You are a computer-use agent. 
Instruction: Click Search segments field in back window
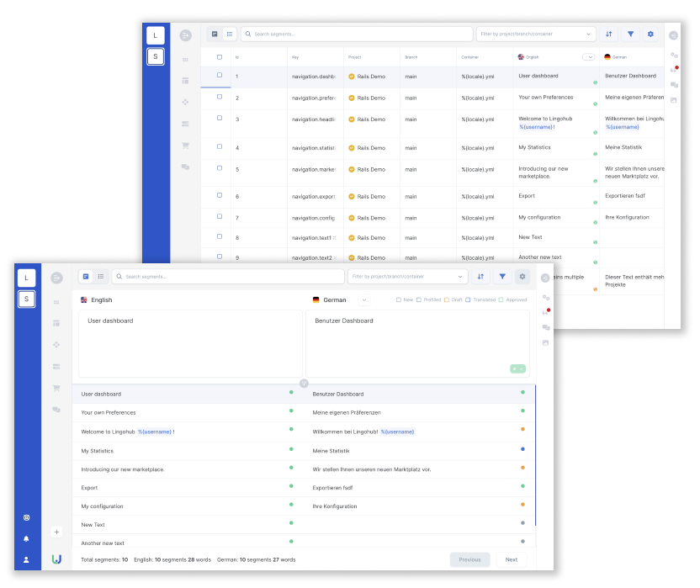tap(357, 34)
